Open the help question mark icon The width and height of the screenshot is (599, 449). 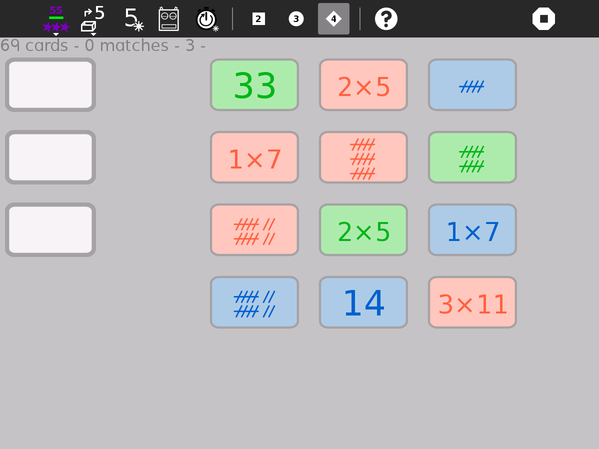(x=386, y=19)
